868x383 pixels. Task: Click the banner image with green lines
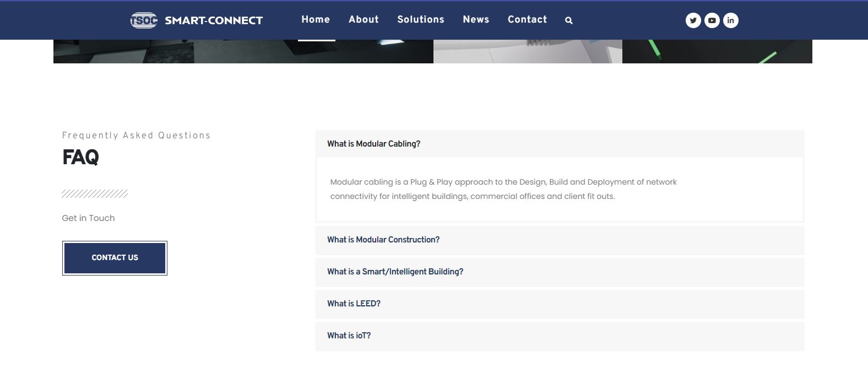pyautogui.click(x=717, y=51)
